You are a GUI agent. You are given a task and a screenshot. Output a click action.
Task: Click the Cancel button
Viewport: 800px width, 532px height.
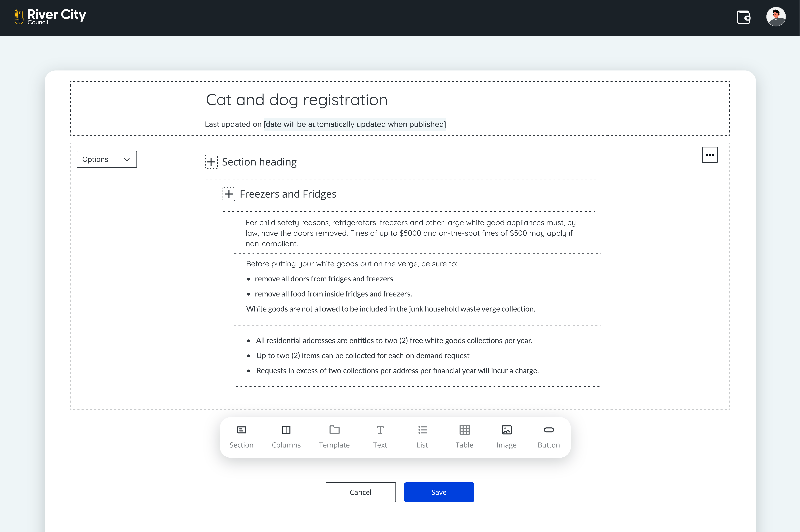pyautogui.click(x=361, y=492)
